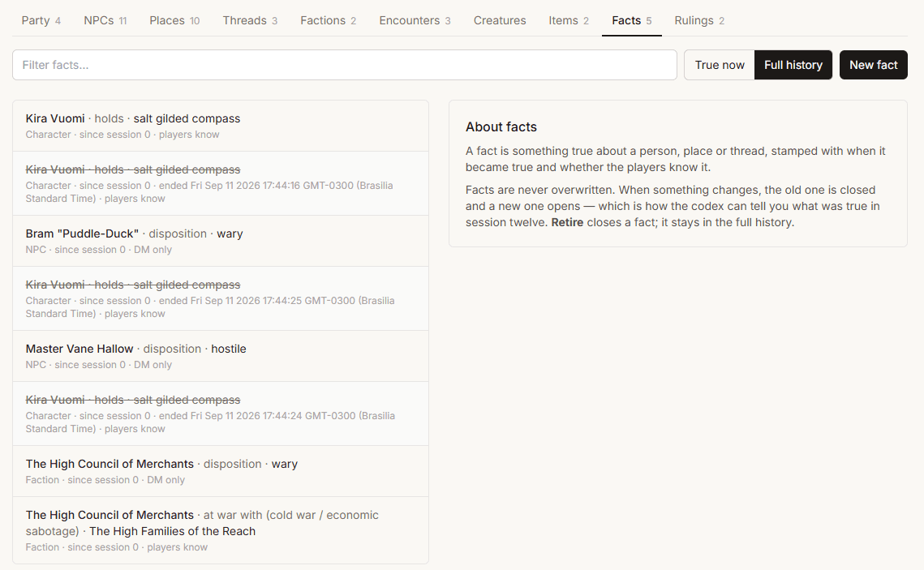
Task: Create a New fact
Action: (x=874, y=65)
